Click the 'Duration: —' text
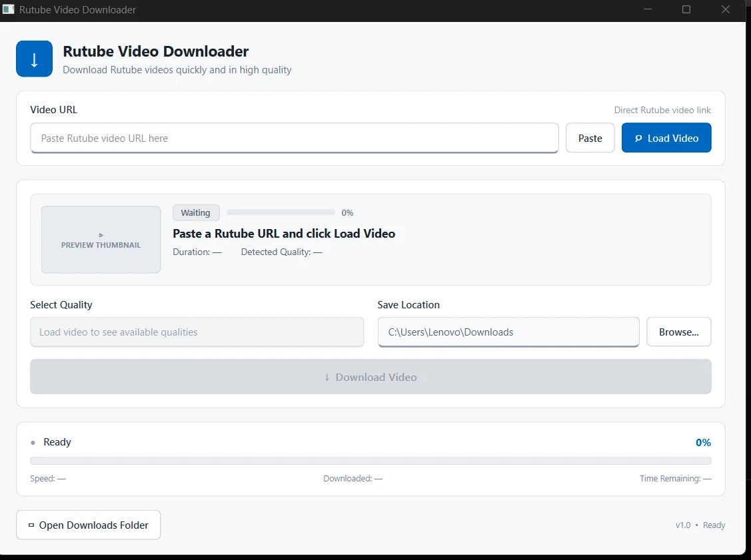 click(x=197, y=252)
